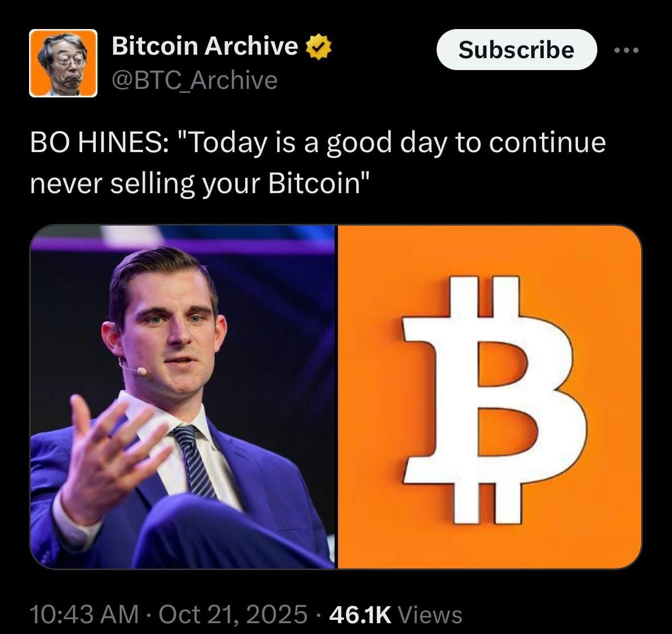Click the 'never selling your Bitcoin' line
Image resolution: width=672 pixels, height=634 pixels.
[x=200, y=183]
